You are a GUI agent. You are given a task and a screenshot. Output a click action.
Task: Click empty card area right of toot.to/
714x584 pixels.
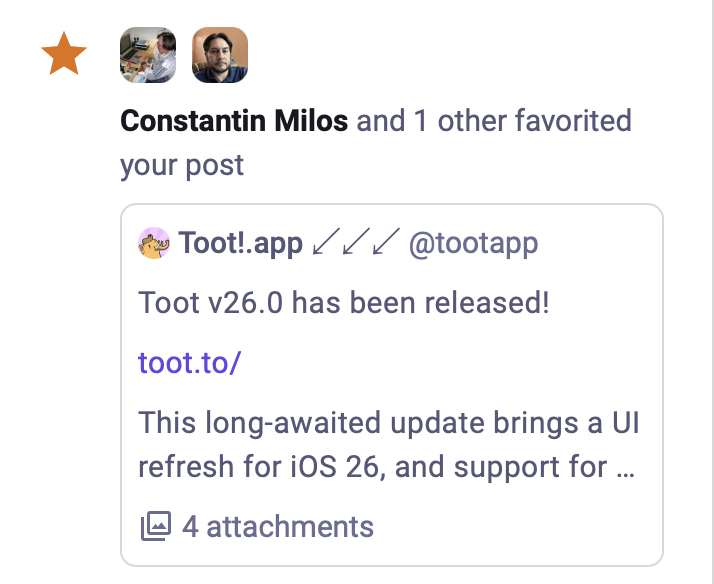450,362
